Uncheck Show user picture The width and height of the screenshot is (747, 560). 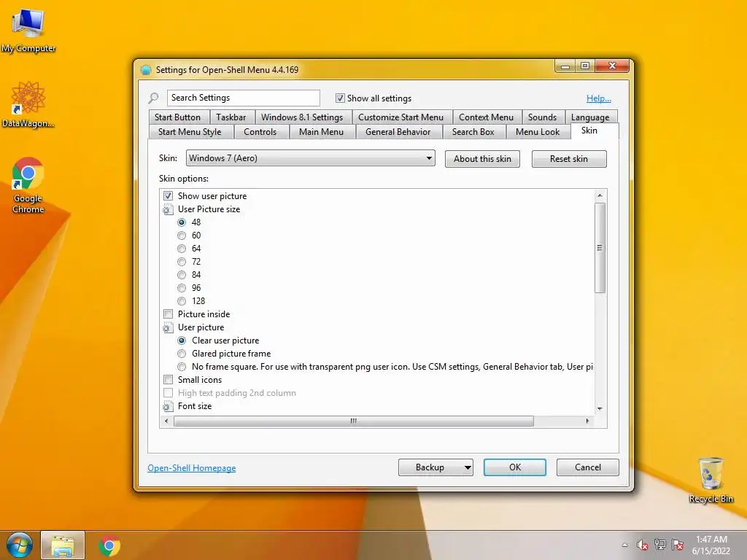click(x=168, y=196)
